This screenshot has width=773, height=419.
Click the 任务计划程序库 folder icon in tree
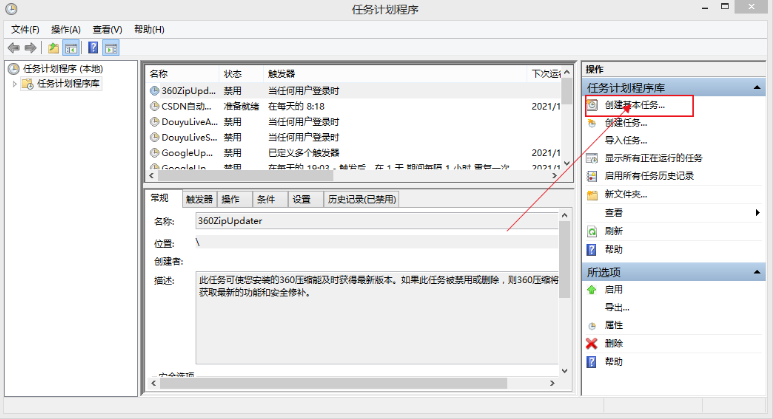(28, 84)
